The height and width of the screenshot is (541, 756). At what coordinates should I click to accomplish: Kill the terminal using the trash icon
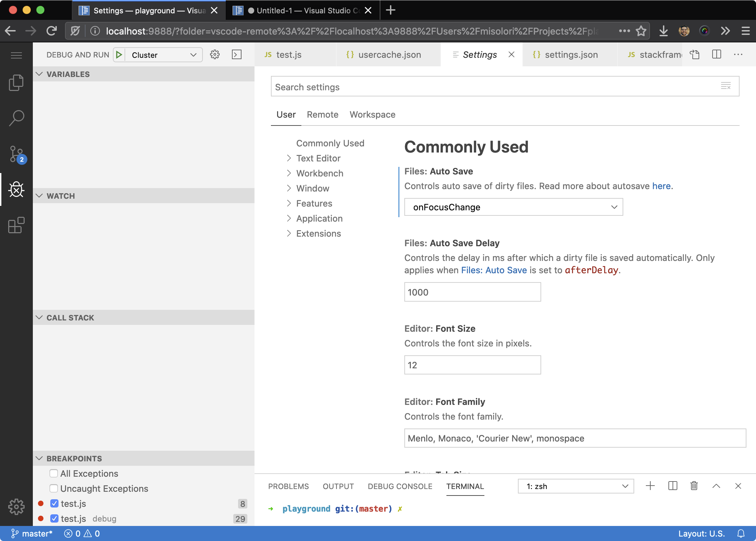pyautogui.click(x=694, y=486)
